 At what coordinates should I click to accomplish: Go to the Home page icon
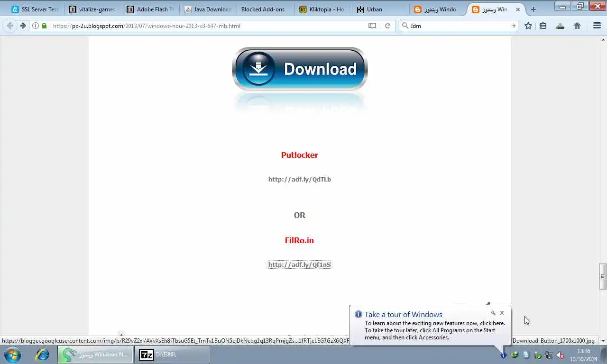click(x=577, y=26)
